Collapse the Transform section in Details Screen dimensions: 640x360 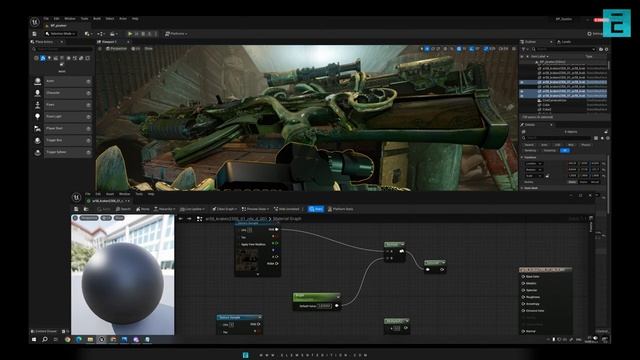pos(522,157)
